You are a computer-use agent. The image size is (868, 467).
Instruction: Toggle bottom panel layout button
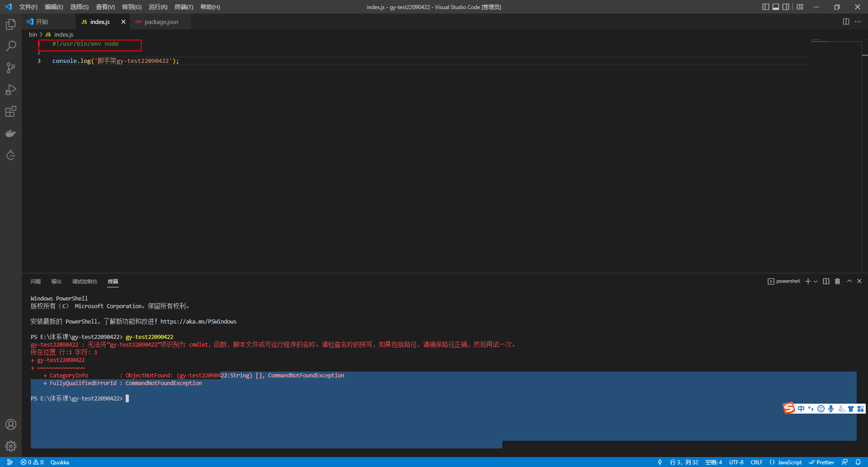coord(776,7)
